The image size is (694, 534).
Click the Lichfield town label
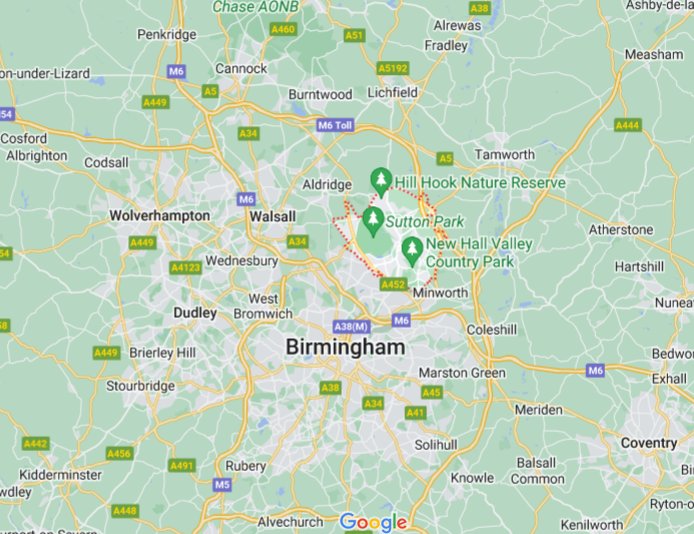[x=393, y=92]
